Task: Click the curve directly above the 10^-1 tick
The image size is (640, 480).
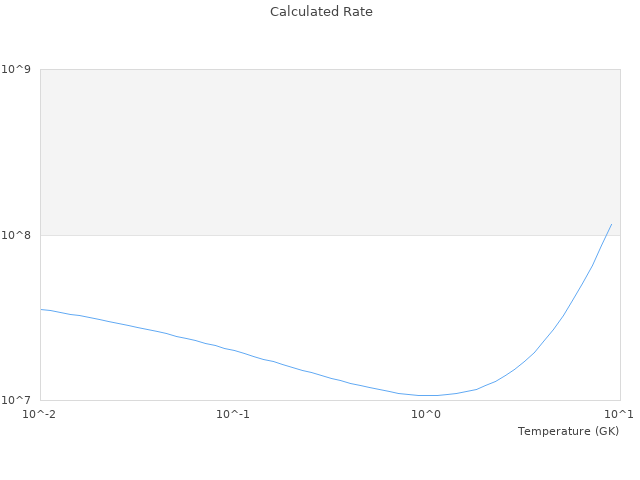Action: 233,350
